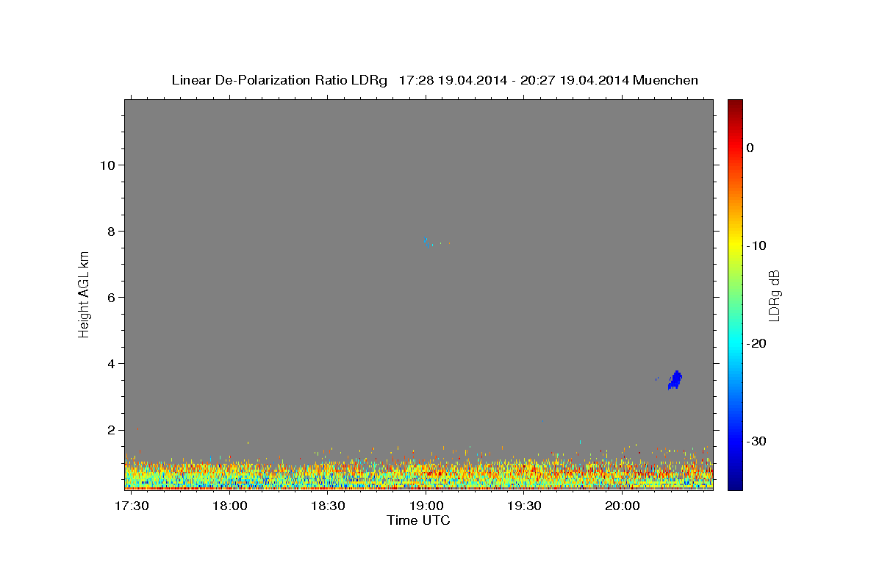The image size is (882, 588).
Task: Click the 'Time UTC' axis label
Action: point(418,520)
